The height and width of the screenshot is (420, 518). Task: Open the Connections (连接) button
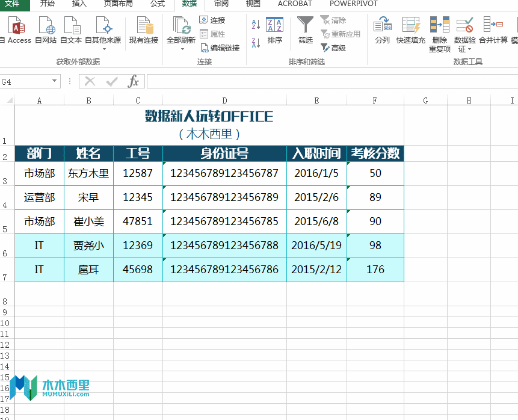point(212,20)
